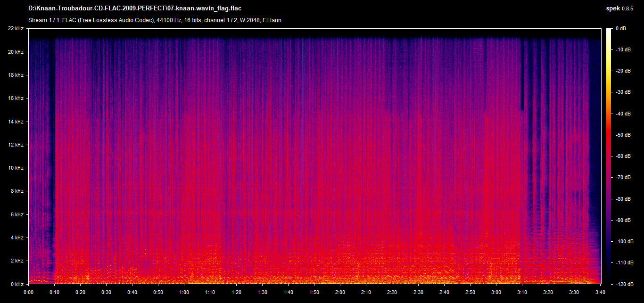Click the 10 kHz frequency label

pyautogui.click(x=16, y=168)
